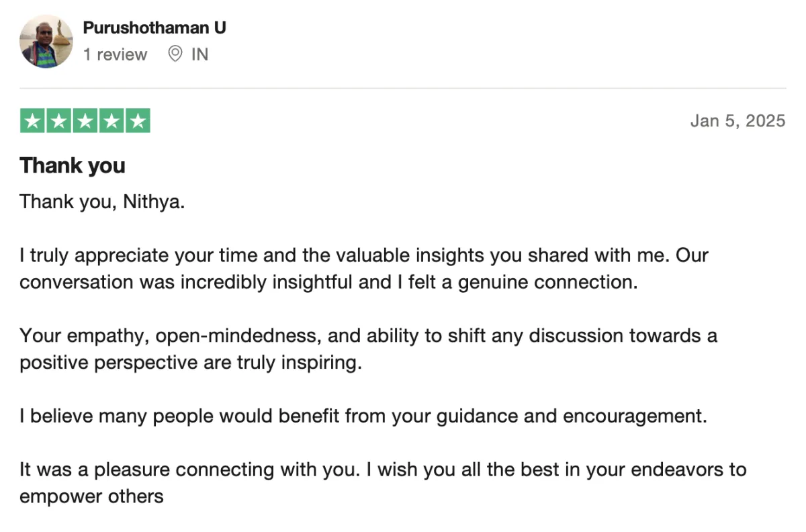The height and width of the screenshot is (532, 806).
Task: Click the reviewer's profile avatar photo
Action: [x=46, y=42]
